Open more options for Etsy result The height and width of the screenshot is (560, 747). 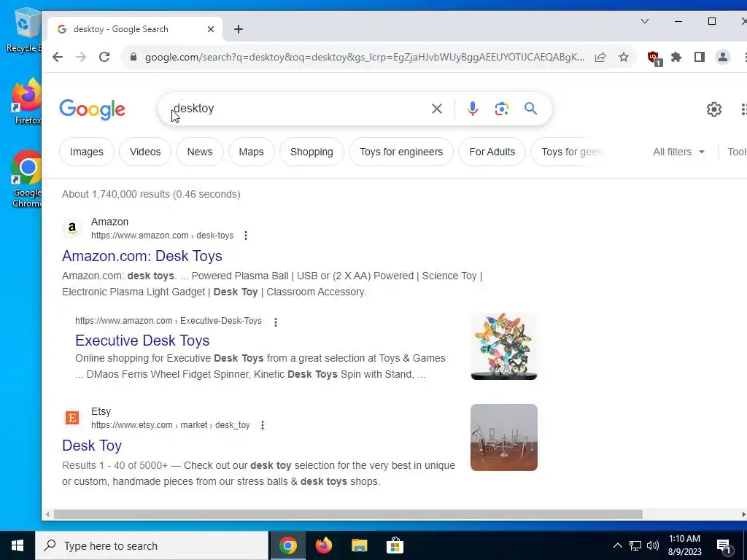coord(263,425)
